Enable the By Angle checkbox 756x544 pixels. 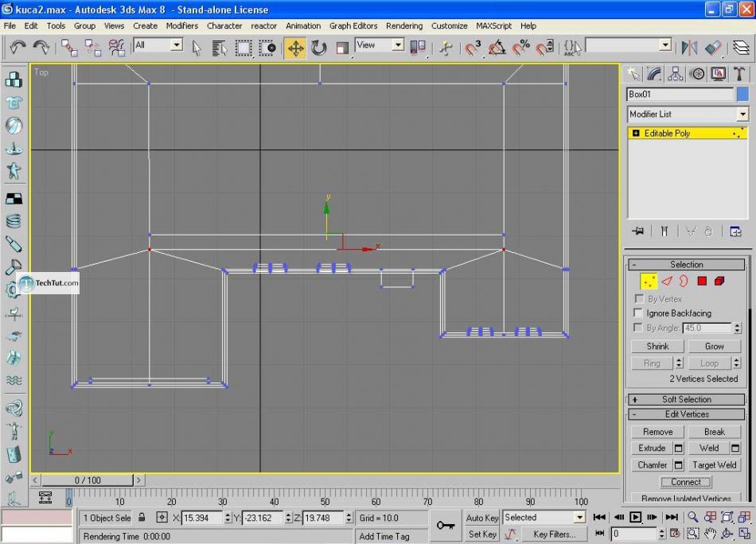click(639, 328)
